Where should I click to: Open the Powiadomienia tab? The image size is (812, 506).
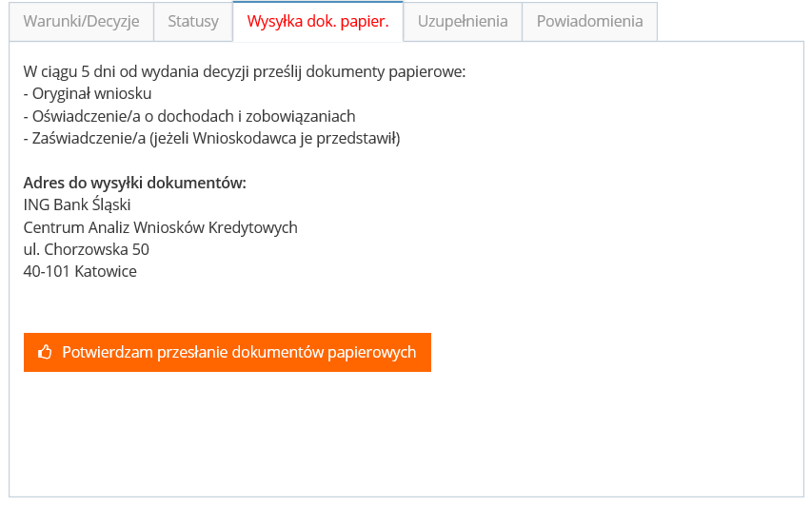coord(589,21)
